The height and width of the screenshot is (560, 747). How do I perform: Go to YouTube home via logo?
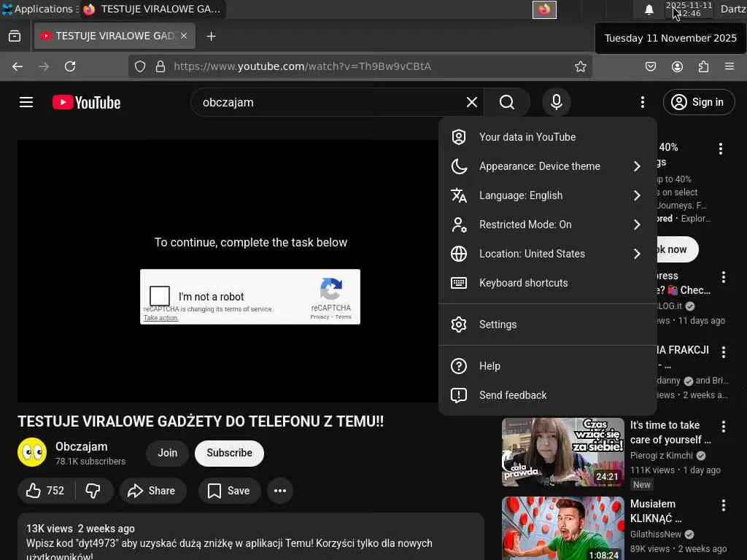(86, 102)
